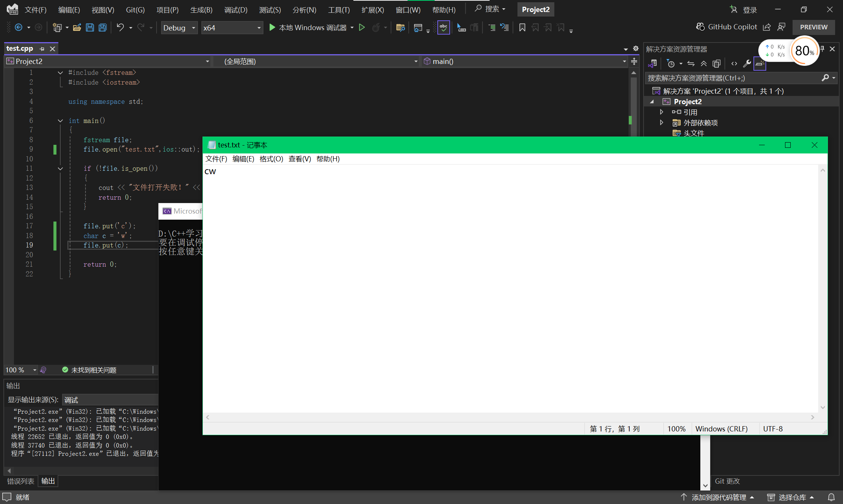Click the Undo arrow icon
The width and height of the screenshot is (843, 504).
120,27
